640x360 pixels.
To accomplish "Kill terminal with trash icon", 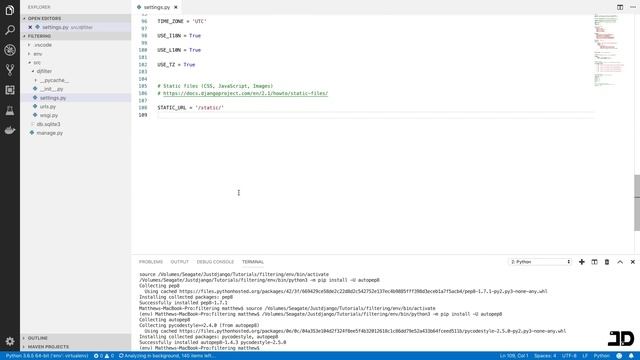I will click(607, 262).
